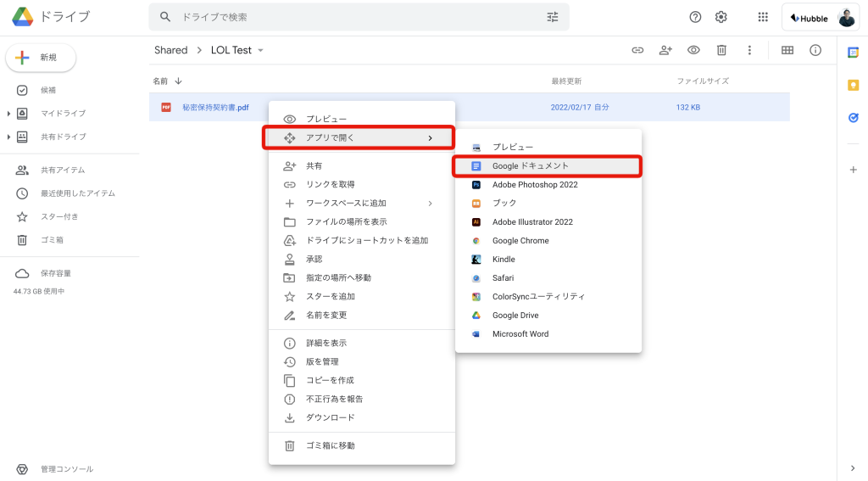This screenshot has height=481, width=868.
Task: Click the share person-add toolbar icon
Action: click(665, 50)
